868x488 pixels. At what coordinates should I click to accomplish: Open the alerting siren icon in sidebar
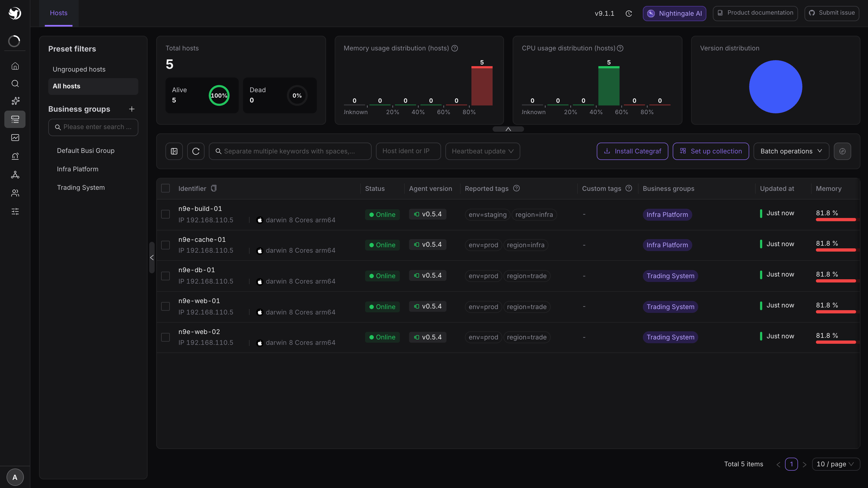[x=15, y=156]
